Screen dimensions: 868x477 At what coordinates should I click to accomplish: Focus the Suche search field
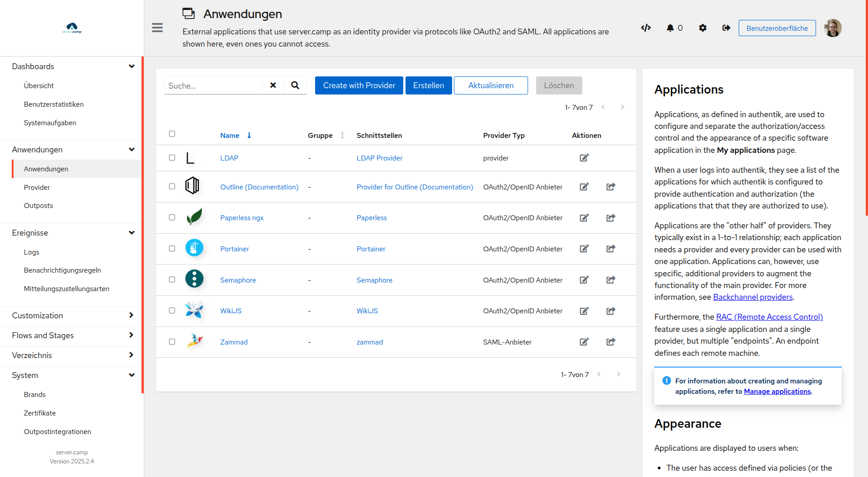click(x=213, y=85)
